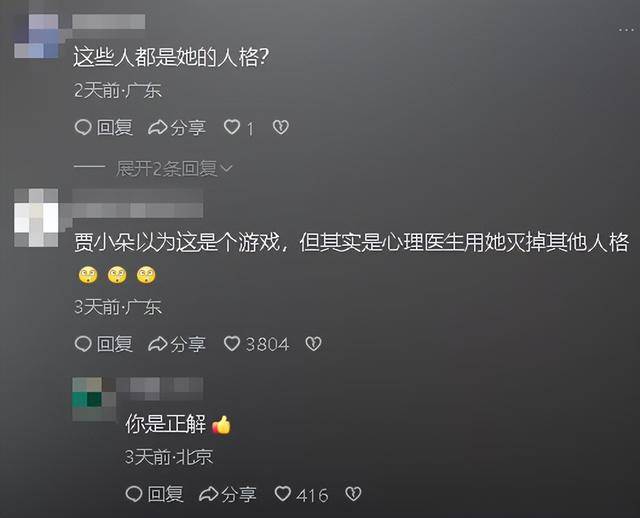The height and width of the screenshot is (518, 640).
Task: Open first commenter's blurred avatar
Action: point(37,36)
